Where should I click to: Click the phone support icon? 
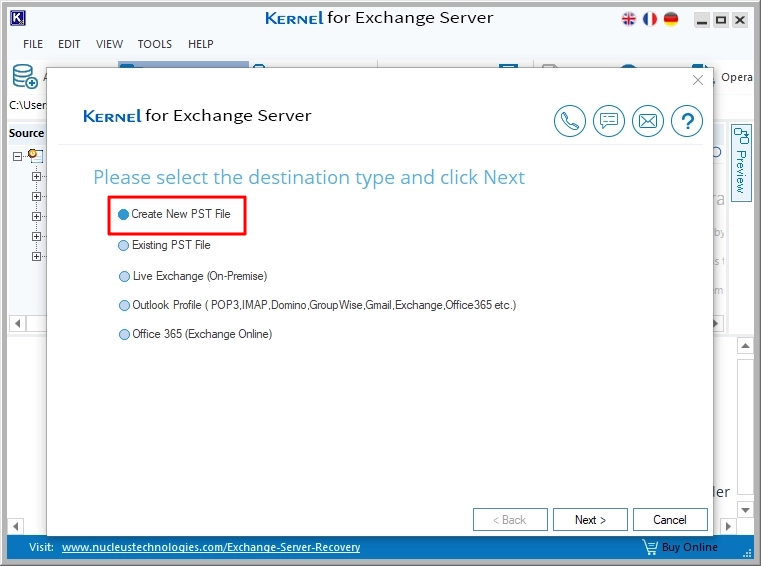point(570,121)
